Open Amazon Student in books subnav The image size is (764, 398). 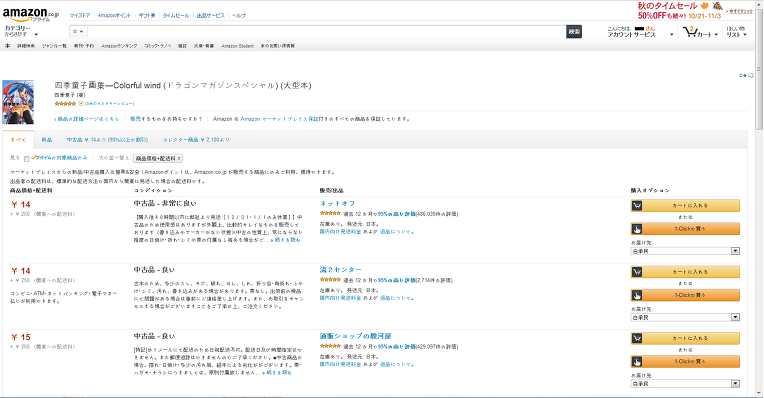pyautogui.click(x=238, y=46)
